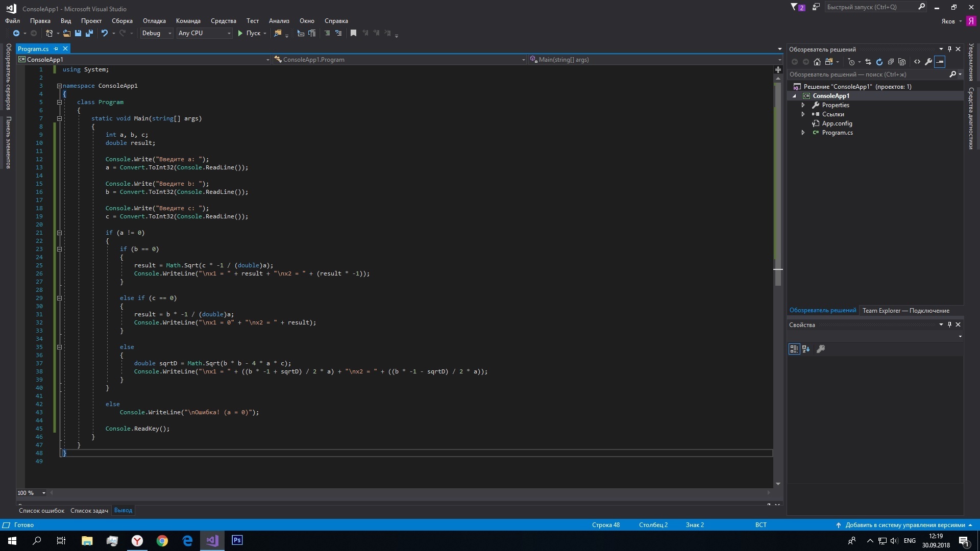Click the notifications flag icon

pyautogui.click(x=794, y=7)
